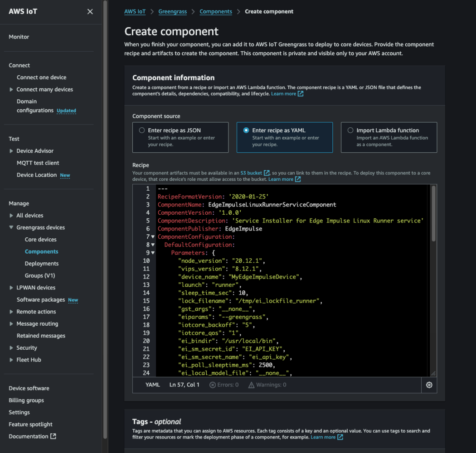Click line number 12 in editor gutter
Image resolution: width=476 pixels, height=453 pixels.
[146, 277]
